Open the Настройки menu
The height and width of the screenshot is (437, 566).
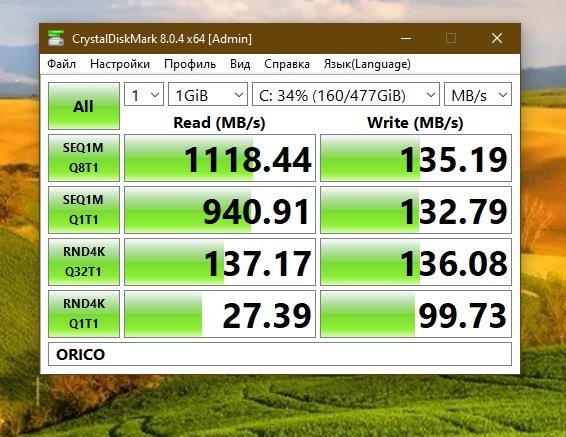coord(120,64)
